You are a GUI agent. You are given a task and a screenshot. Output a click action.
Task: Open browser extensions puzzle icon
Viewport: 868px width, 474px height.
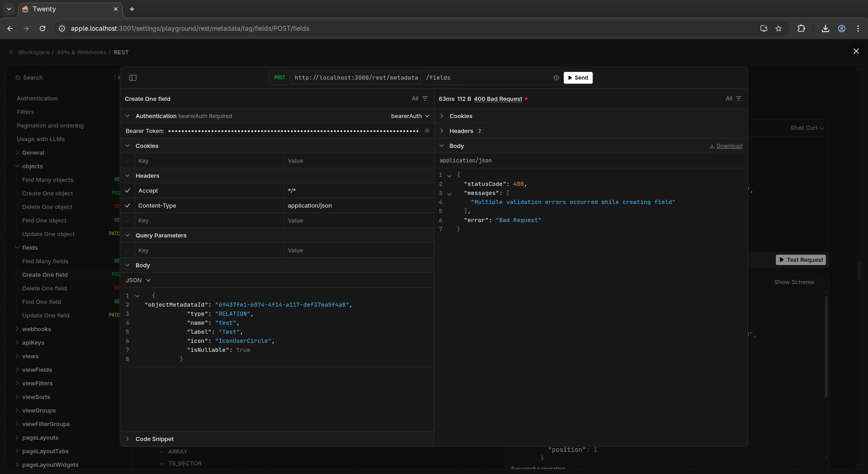pos(801,28)
